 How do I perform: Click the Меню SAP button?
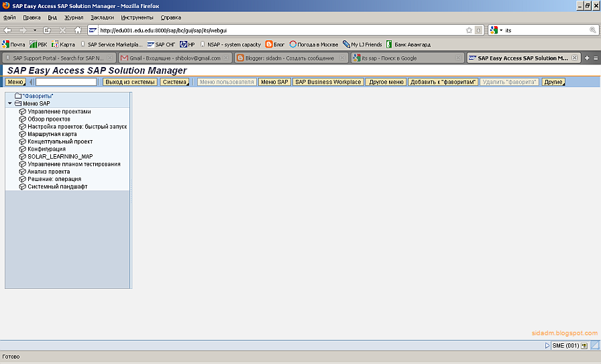pyautogui.click(x=274, y=82)
